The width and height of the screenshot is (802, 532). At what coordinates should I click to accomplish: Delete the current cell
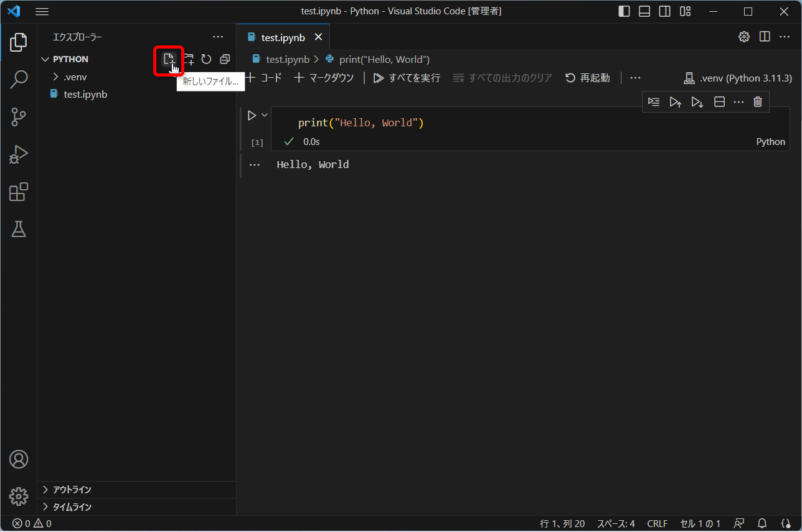pyautogui.click(x=758, y=101)
